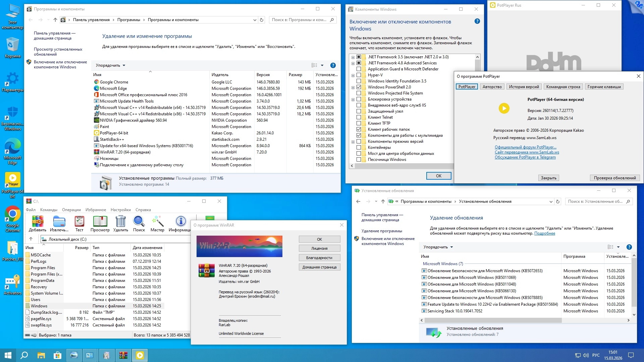The image size is (644, 362).
Task: Open official PotPlayer forum link
Action: pyautogui.click(x=525, y=147)
